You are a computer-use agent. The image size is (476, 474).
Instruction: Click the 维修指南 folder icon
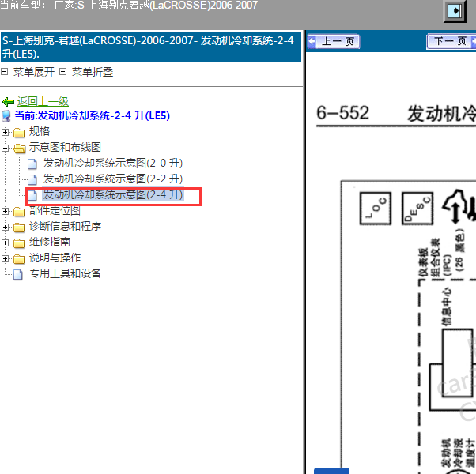pos(19,243)
